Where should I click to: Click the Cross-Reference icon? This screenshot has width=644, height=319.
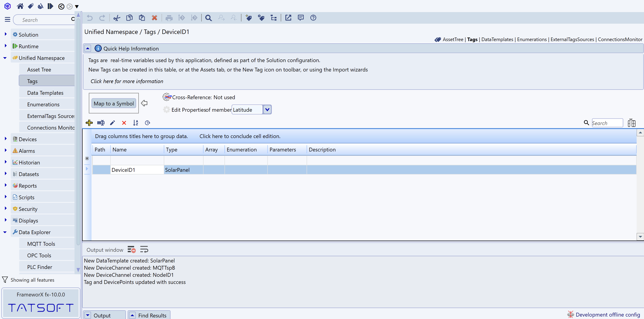click(167, 97)
